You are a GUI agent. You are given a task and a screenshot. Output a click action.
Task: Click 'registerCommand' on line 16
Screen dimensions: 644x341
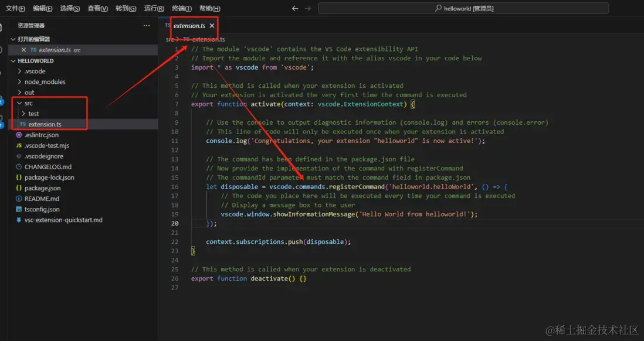tap(358, 187)
